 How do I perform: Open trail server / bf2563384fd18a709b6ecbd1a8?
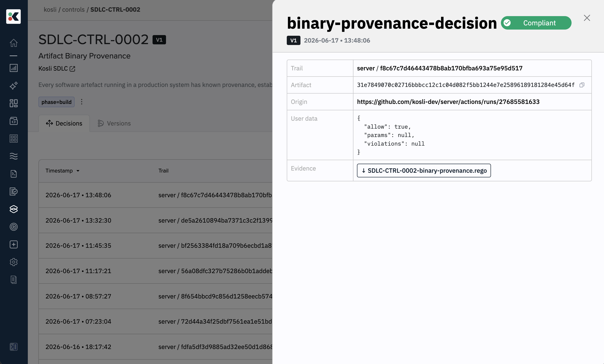(215, 246)
